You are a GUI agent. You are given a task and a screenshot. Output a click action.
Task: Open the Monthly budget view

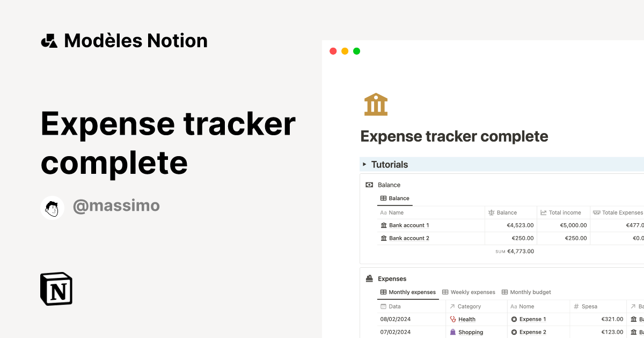[x=530, y=292]
